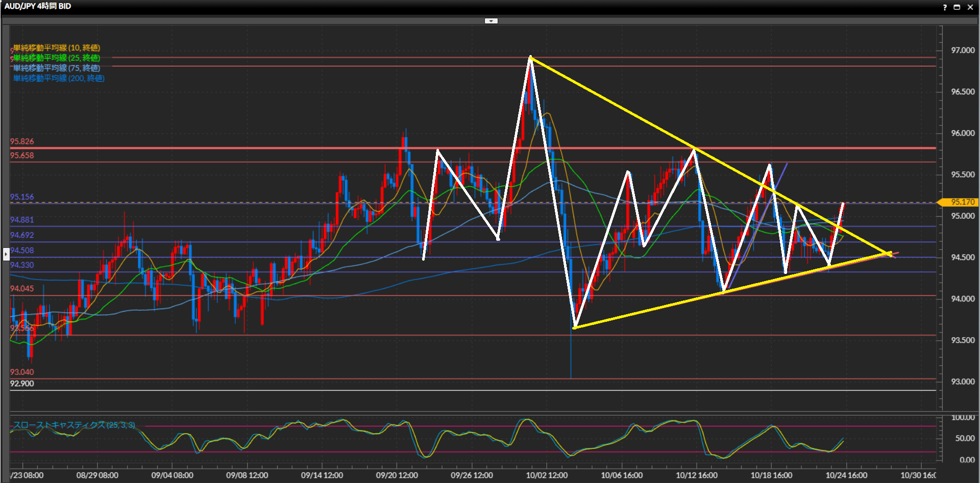
Task: Close the AUD/JPY chart panel
Action: click(x=970, y=7)
